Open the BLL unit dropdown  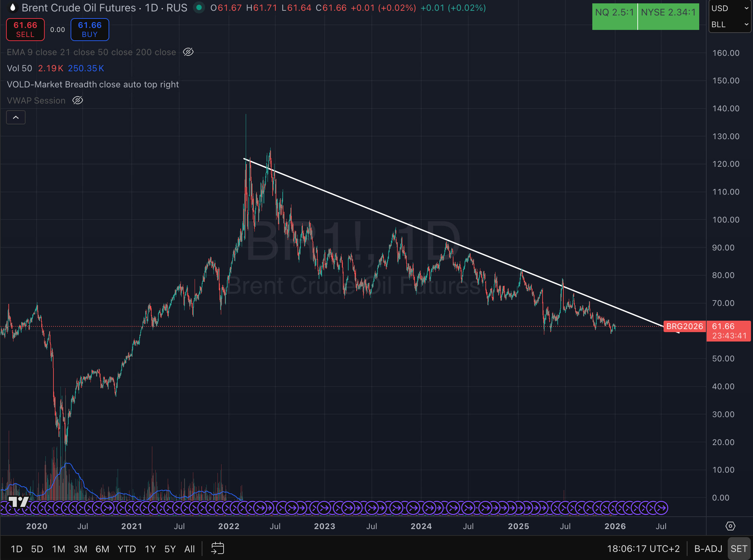tap(729, 25)
